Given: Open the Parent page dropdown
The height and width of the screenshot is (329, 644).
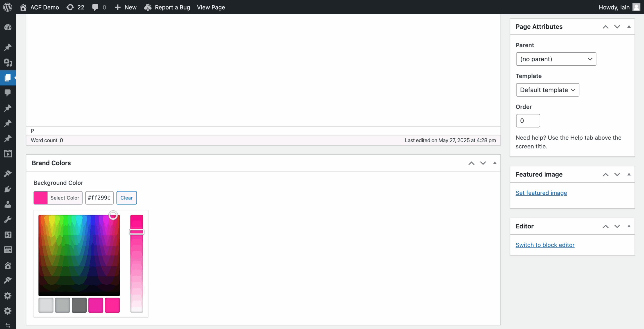Looking at the screenshot, I should coord(556,59).
